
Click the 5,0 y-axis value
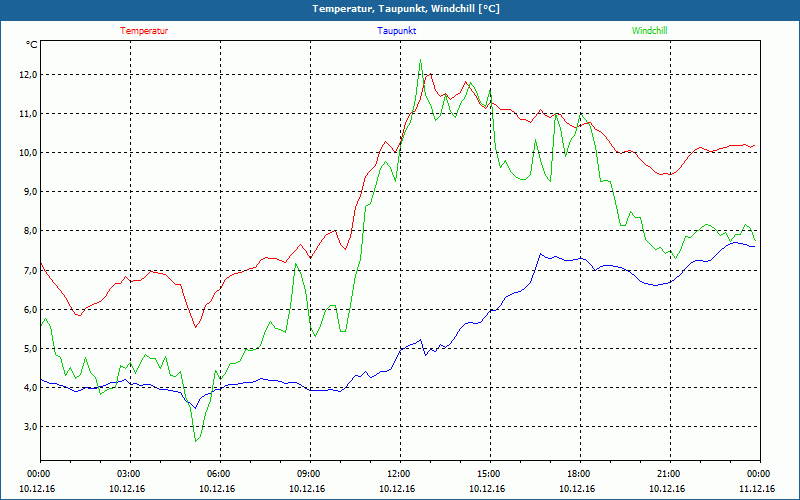[x=30, y=348]
